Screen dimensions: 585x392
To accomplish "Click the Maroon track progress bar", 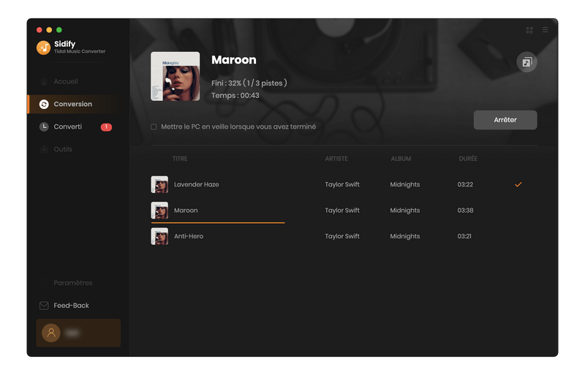I will [x=218, y=222].
